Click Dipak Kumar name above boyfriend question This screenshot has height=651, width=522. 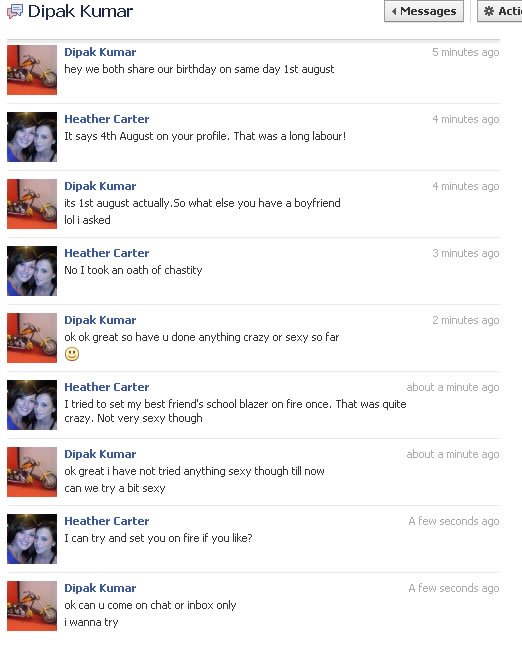point(100,186)
